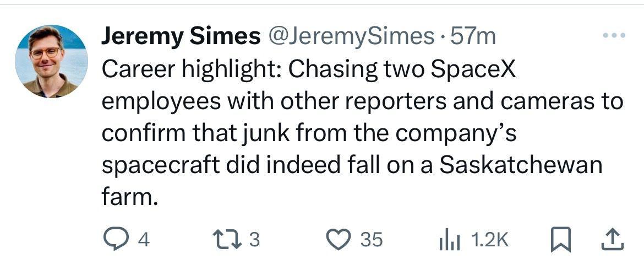Click the word 'farm.' ending the tweet

tap(126, 197)
